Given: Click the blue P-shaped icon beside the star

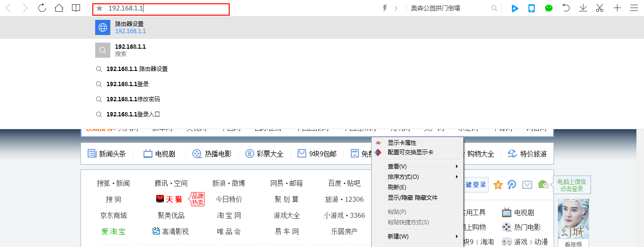Looking at the screenshot, I should 512,185.
